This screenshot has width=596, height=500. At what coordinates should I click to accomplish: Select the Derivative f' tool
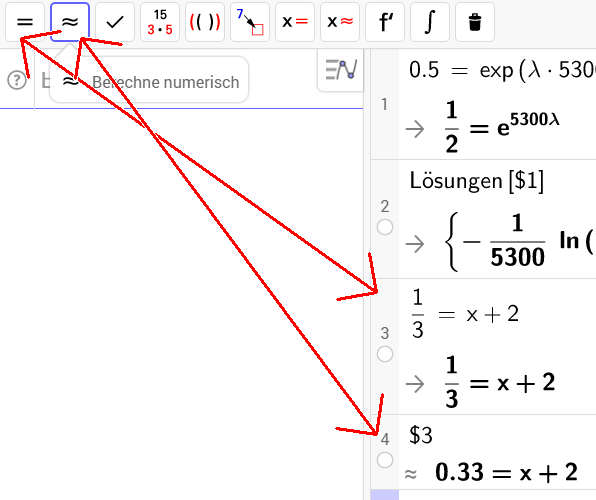[385, 22]
